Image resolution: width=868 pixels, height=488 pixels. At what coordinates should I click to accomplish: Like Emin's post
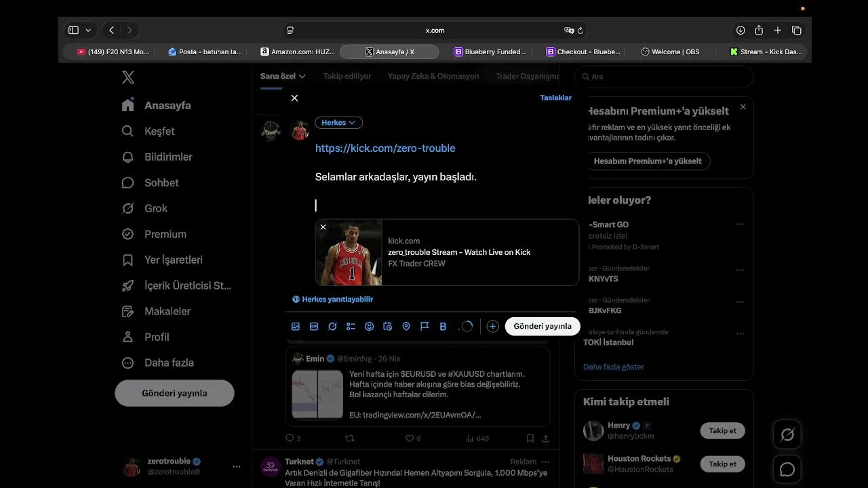(412, 439)
